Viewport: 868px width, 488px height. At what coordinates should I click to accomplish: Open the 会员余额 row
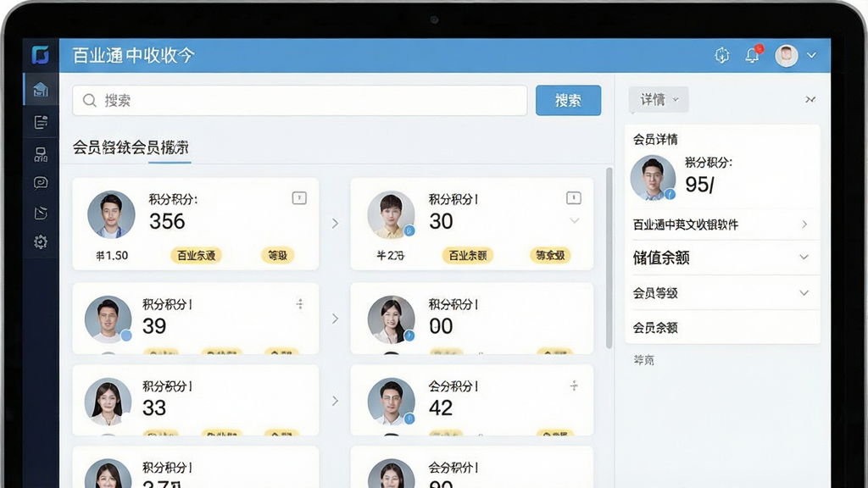(722, 328)
